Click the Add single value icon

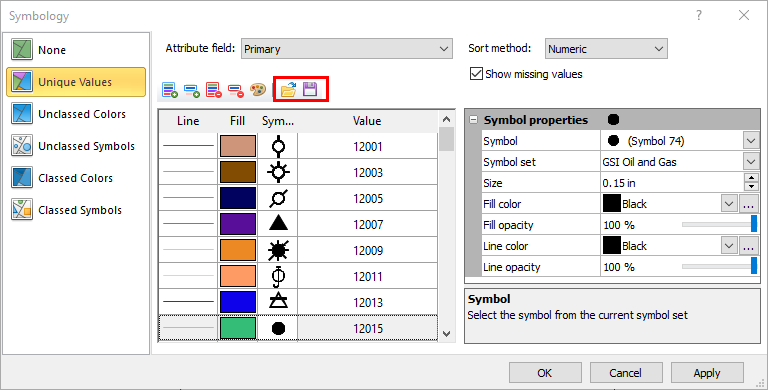(x=192, y=90)
